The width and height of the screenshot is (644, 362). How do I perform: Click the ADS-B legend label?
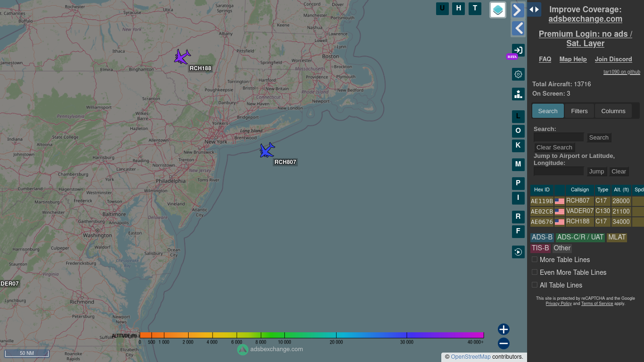[x=542, y=237]
